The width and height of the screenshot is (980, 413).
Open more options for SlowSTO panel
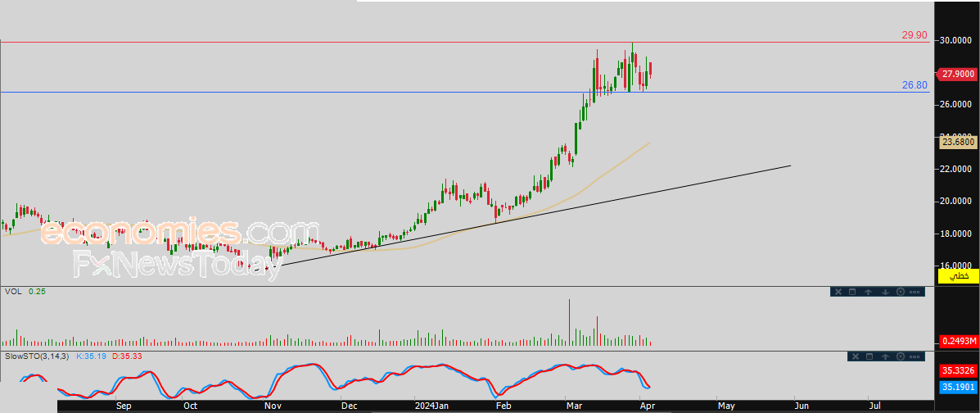coord(915,356)
